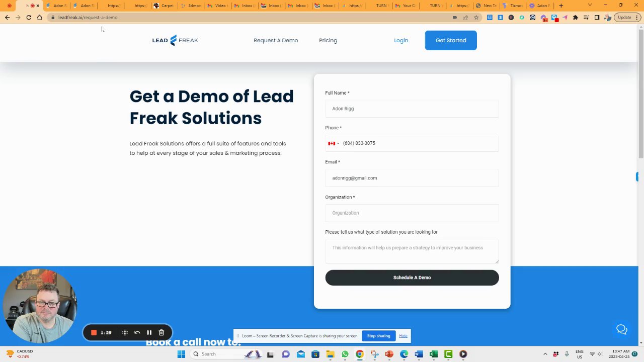The width and height of the screenshot is (644, 362).
Task: Switch to the Edmon tab
Action: click(x=191, y=6)
